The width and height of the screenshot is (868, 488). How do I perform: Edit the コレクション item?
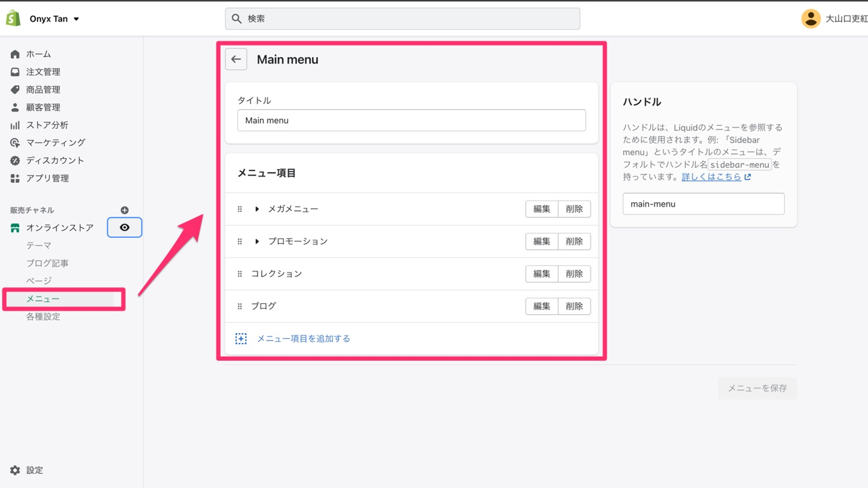[542, 274]
